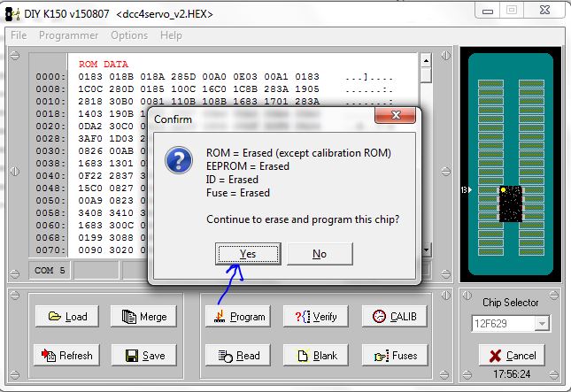Confirm erase by clicking Yes
This screenshot has height=392, width=571.
[x=248, y=254]
